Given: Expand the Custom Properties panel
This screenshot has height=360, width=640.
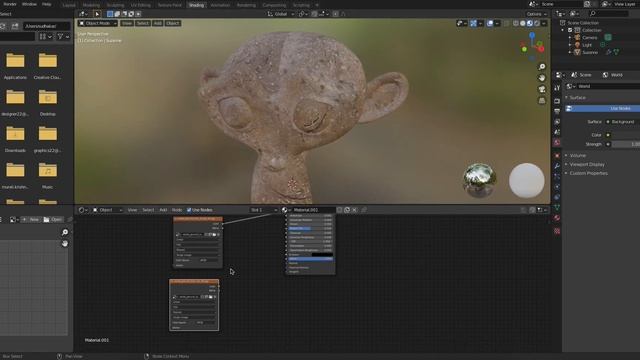Looking at the screenshot, I should pos(588,173).
